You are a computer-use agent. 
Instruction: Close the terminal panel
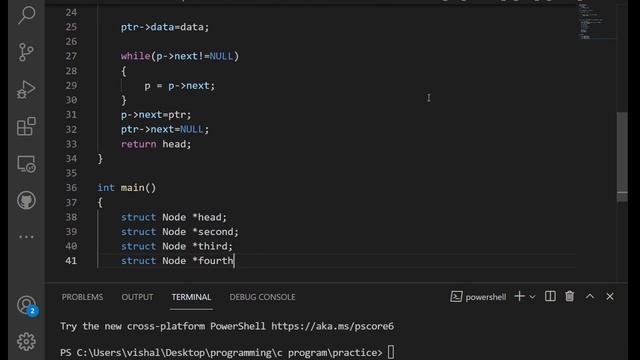click(610, 296)
